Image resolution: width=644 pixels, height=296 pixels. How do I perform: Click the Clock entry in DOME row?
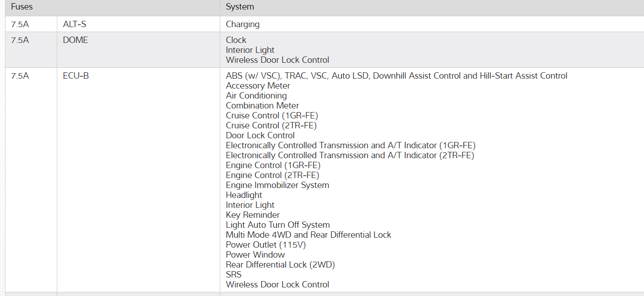coord(236,40)
